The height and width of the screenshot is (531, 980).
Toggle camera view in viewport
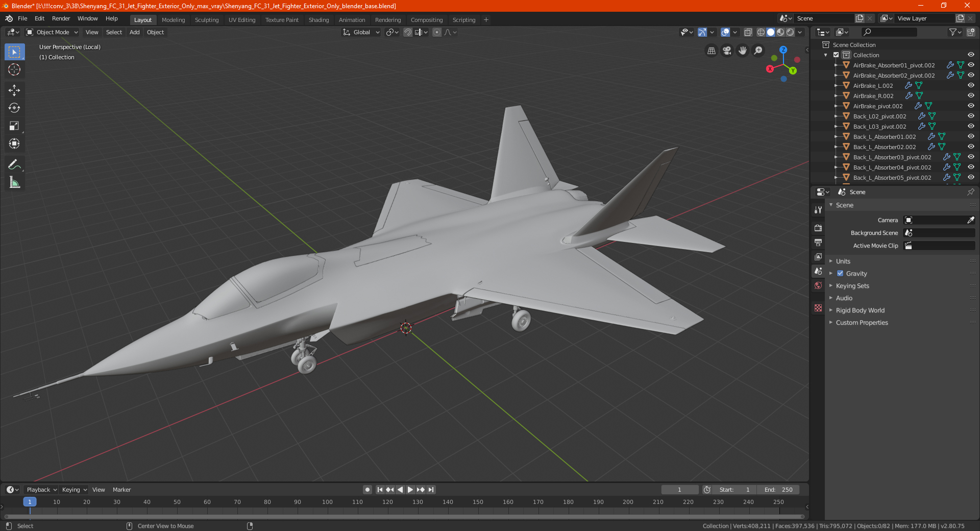727,51
